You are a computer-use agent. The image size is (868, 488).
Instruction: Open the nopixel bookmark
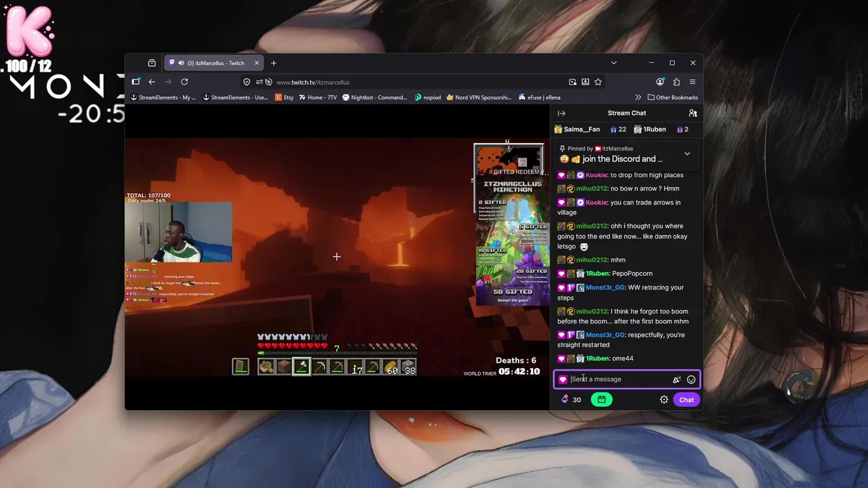428,98
